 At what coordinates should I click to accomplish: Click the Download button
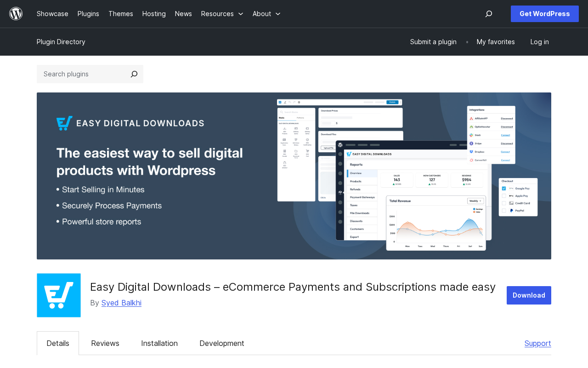click(529, 295)
